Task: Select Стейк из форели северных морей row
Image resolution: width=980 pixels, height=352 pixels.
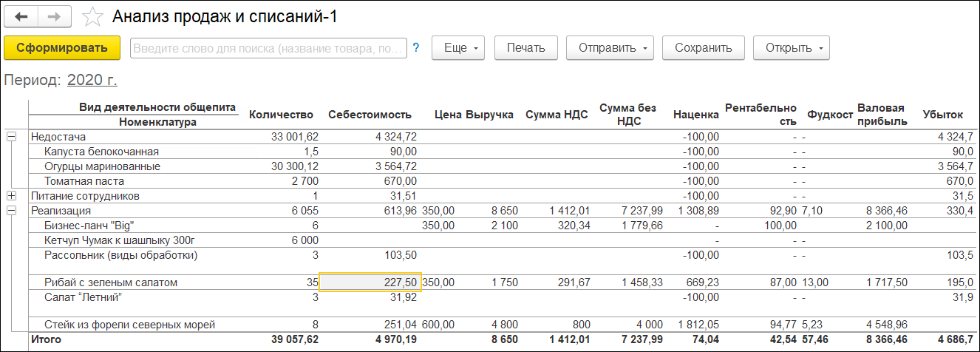Action: click(129, 325)
